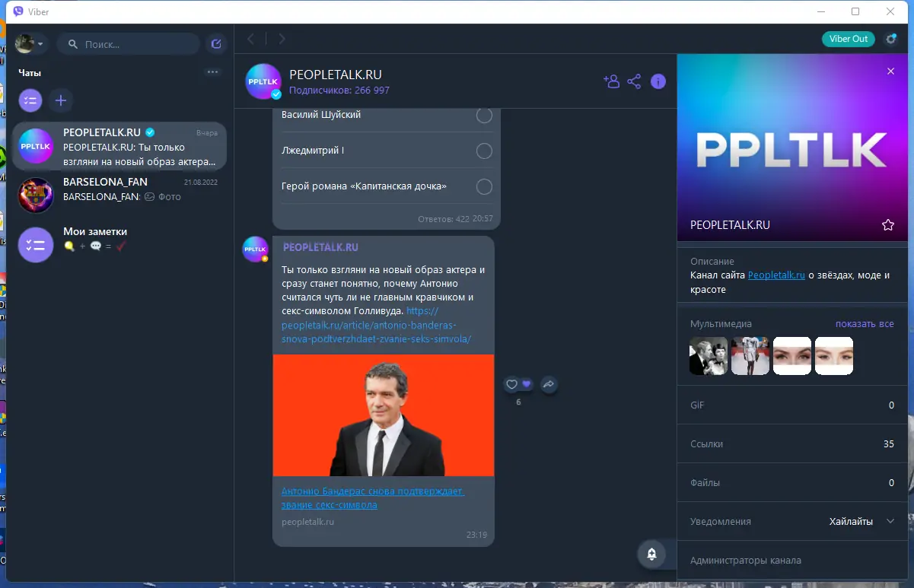Viewport: 914px width, 588px height.
Task: Click the Viber Out button
Action: click(x=848, y=38)
